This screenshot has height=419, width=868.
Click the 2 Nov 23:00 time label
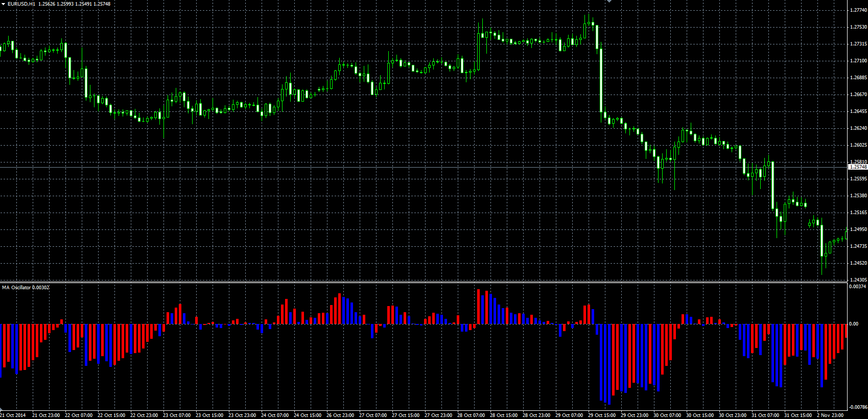point(830,415)
